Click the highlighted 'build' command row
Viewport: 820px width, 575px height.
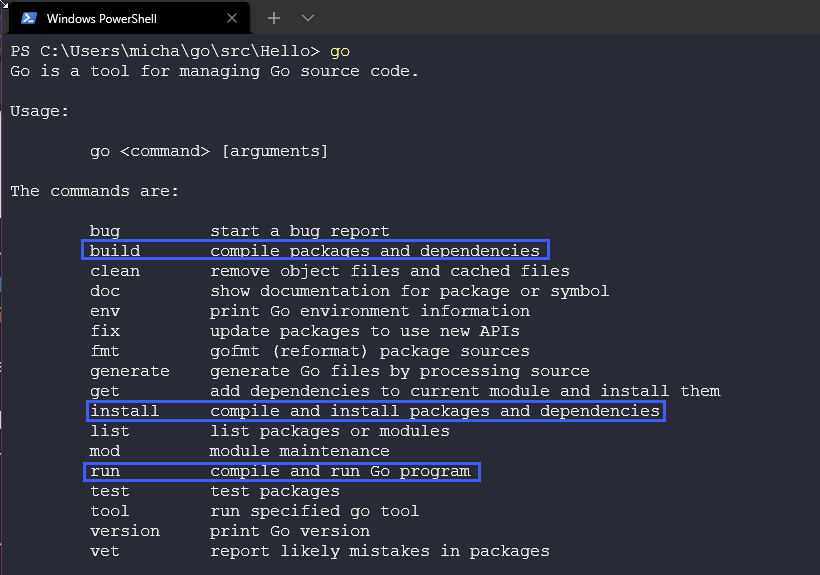coord(315,251)
